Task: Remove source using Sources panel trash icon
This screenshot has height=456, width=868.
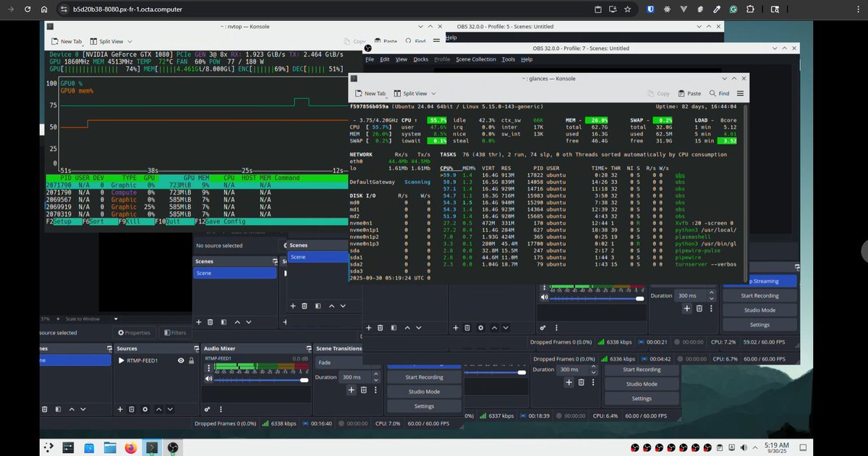Action: point(132,409)
